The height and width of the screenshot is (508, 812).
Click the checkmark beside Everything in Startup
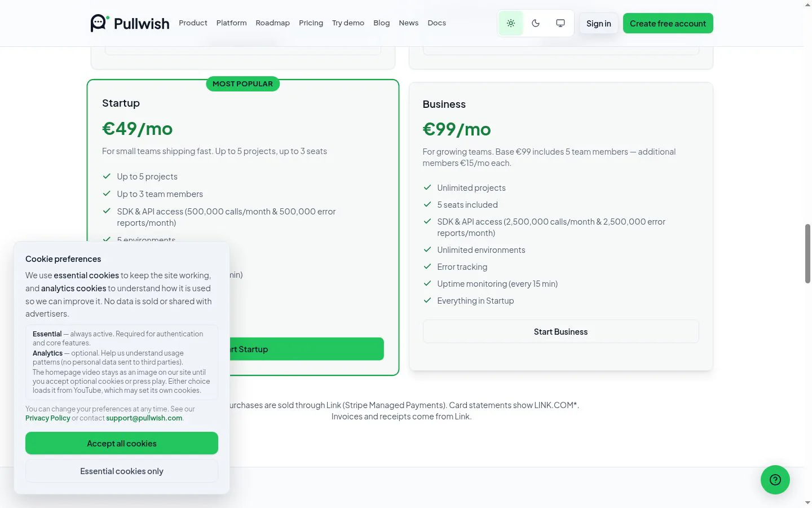pos(427,300)
